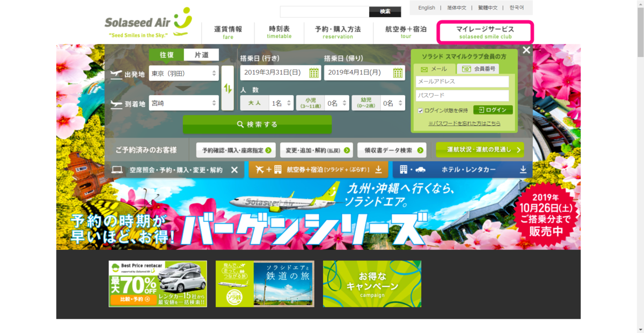Screen dimensions: 644x333
Task: Click the green 検索する search button
Action: tap(257, 124)
